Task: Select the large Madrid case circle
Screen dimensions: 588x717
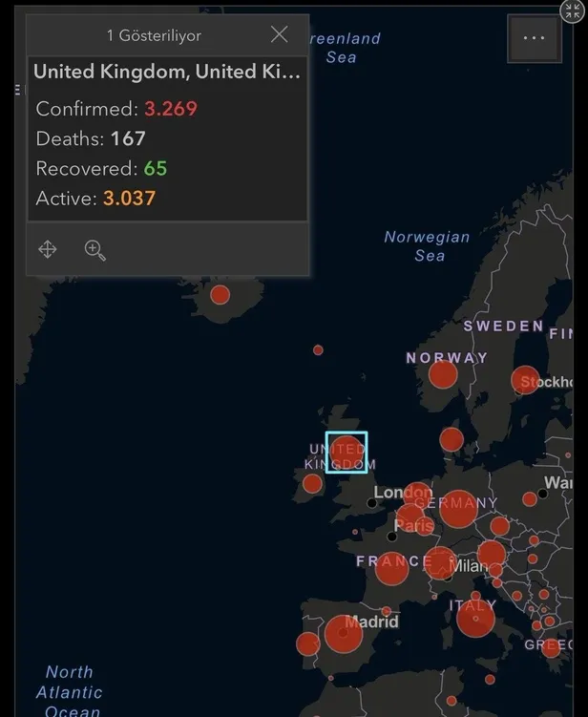Action: coord(343,633)
